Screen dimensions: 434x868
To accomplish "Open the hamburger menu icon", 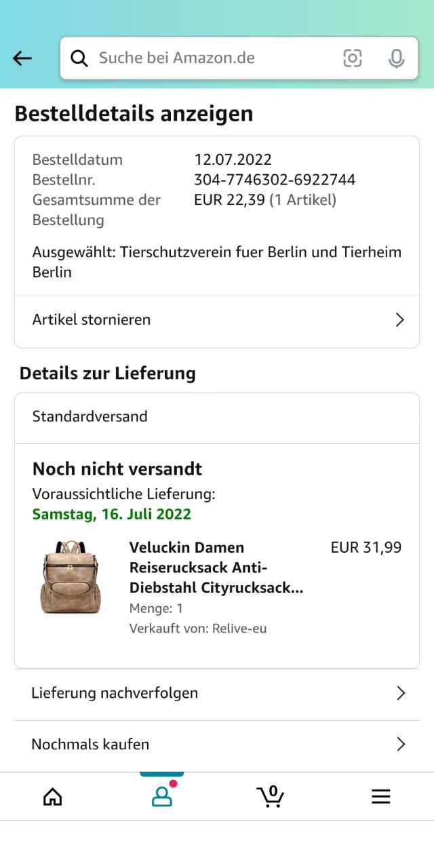I will click(x=380, y=796).
